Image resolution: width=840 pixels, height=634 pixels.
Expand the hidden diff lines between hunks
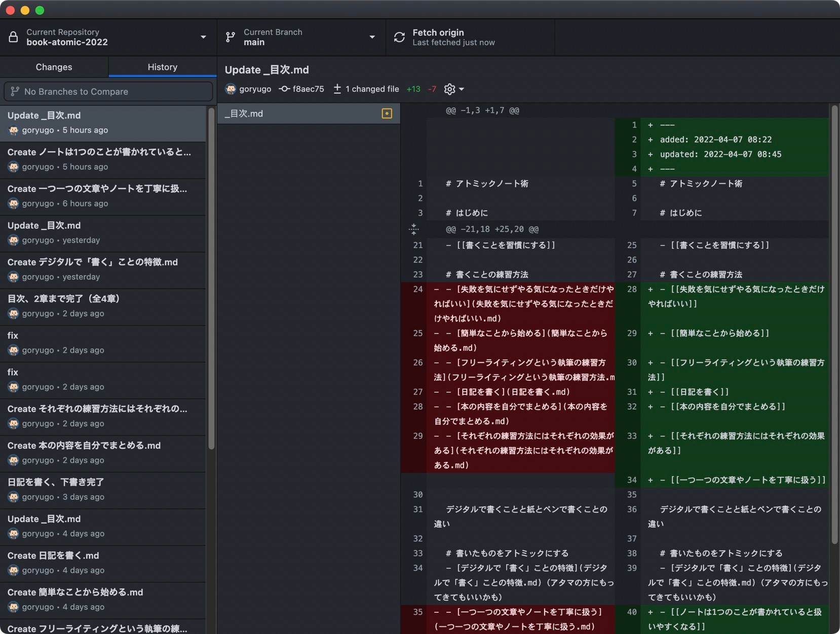tap(414, 229)
